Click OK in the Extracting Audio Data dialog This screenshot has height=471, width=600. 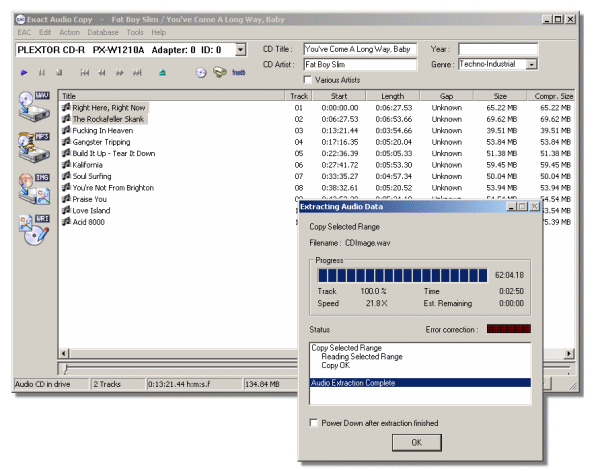click(417, 442)
